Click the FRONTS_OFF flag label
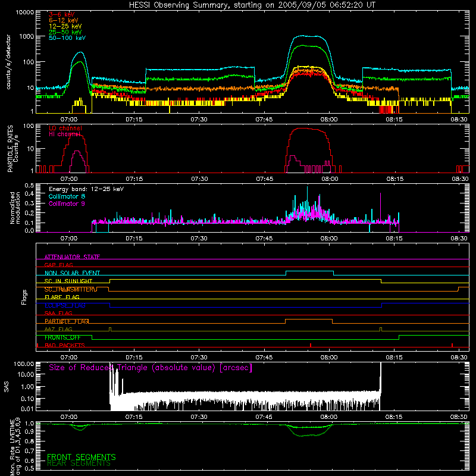Viewport: 476px width, 476px height. coord(62,337)
